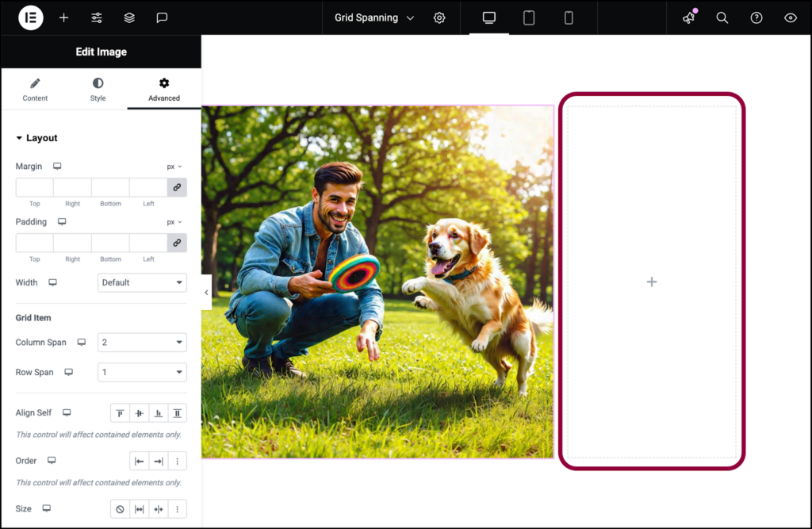Preview the page with the eye icon
Image resolution: width=812 pixels, height=529 pixels.
click(790, 17)
